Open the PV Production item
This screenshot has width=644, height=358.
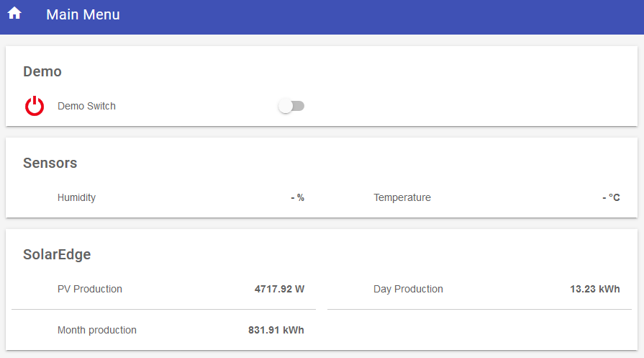click(x=163, y=289)
